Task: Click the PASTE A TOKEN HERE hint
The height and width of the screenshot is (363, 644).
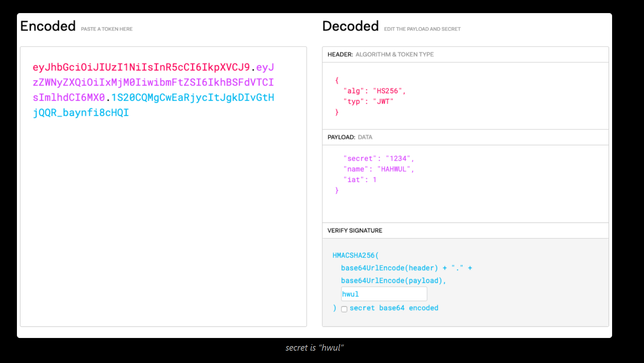Action: click(x=107, y=29)
